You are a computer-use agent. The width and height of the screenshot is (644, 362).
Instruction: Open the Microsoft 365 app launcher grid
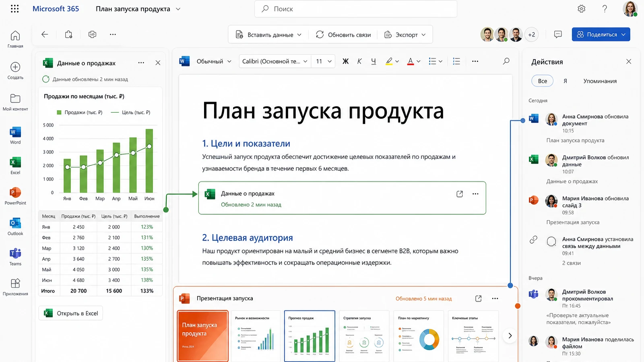click(x=15, y=9)
